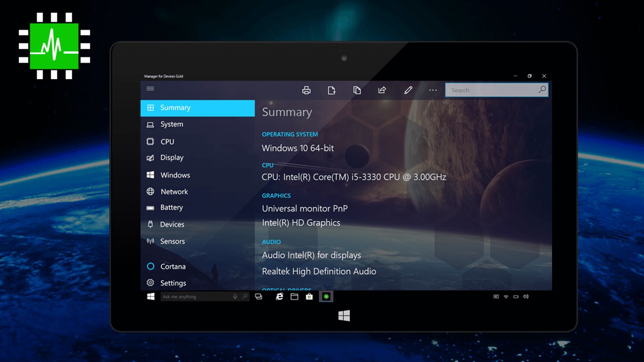644x362 pixels.
Task: Click the green Manager for Devices taskbar icon
Action: [326, 296]
